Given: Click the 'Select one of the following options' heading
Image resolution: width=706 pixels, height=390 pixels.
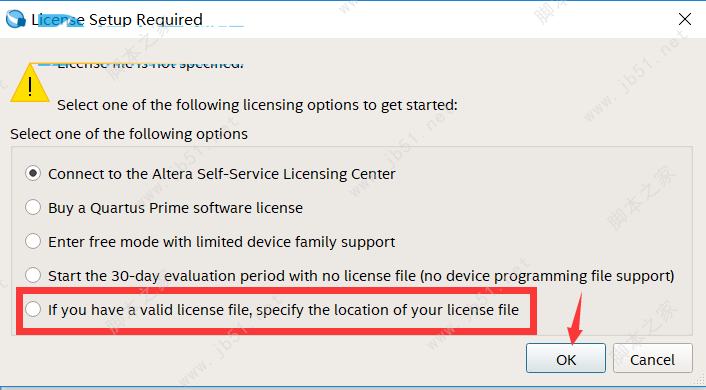Looking at the screenshot, I should (x=129, y=134).
